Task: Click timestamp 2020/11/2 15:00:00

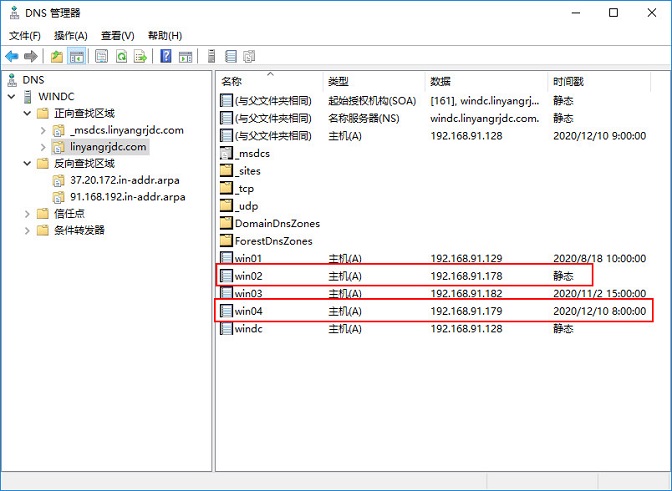Action: pos(600,293)
